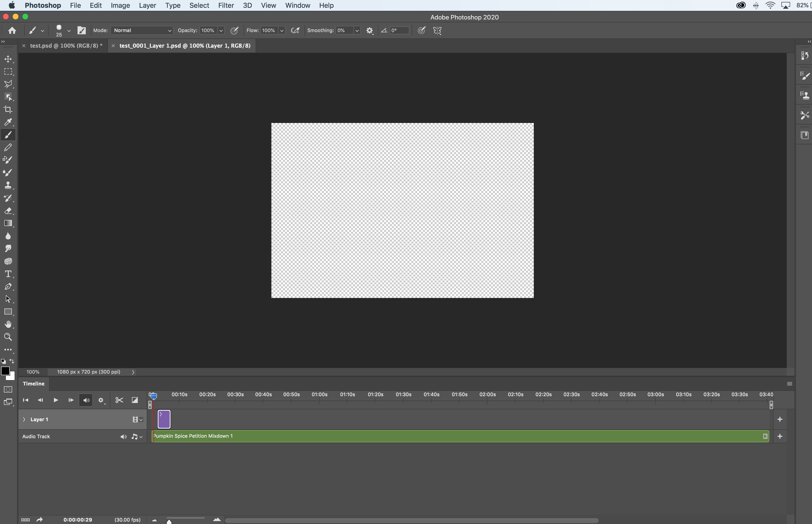Mute the Audio Track speaker
Image resolution: width=812 pixels, height=524 pixels.
tap(123, 436)
